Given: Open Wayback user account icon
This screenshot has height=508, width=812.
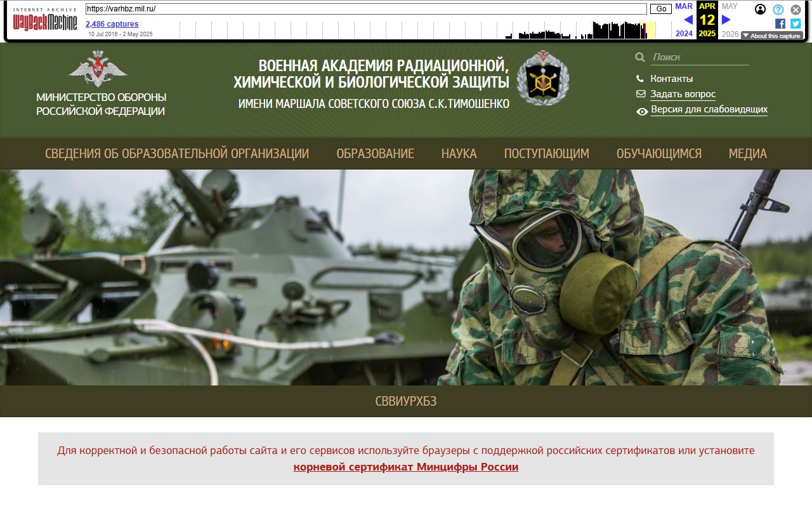Looking at the screenshot, I should [761, 10].
